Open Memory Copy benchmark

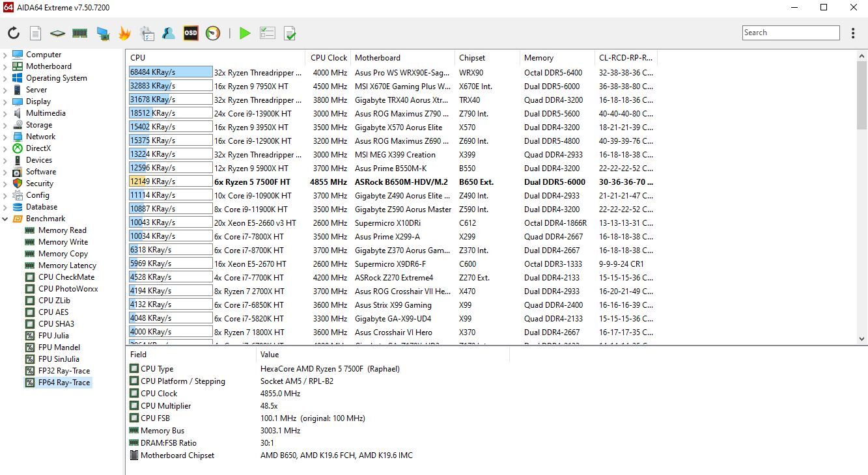[x=63, y=254]
